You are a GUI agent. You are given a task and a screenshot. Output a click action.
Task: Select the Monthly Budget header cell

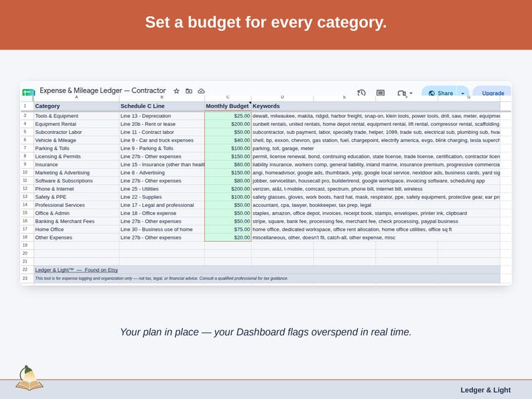point(228,106)
